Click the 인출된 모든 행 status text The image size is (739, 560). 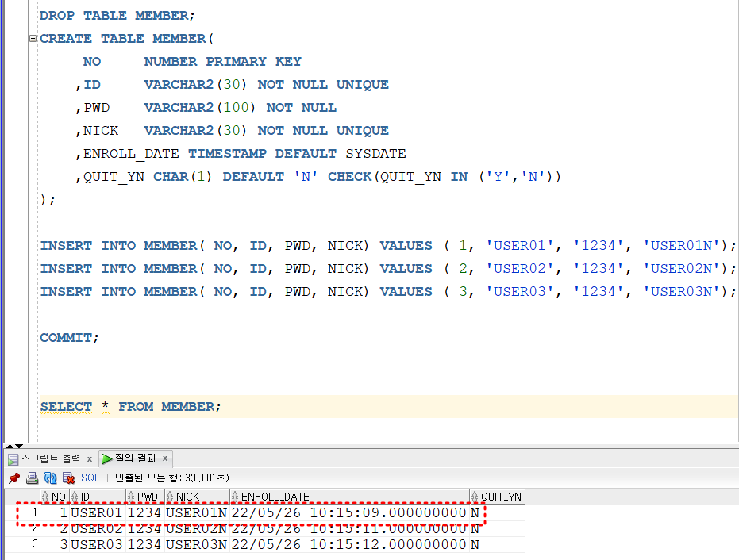point(172,478)
